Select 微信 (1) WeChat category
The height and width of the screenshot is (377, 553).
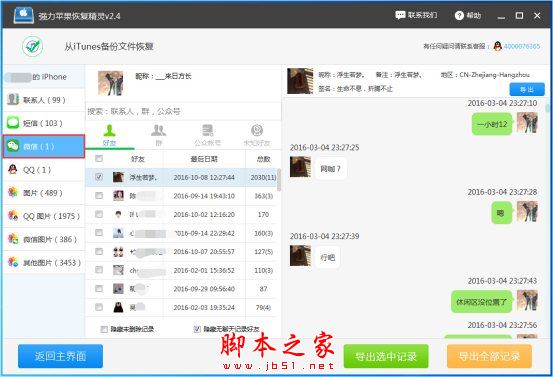(44, 146)
